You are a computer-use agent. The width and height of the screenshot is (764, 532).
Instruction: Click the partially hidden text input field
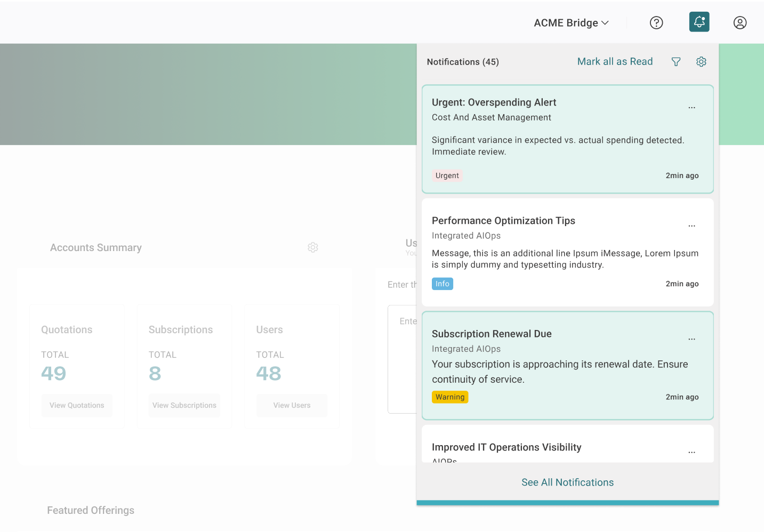click(x=403, y=359)
